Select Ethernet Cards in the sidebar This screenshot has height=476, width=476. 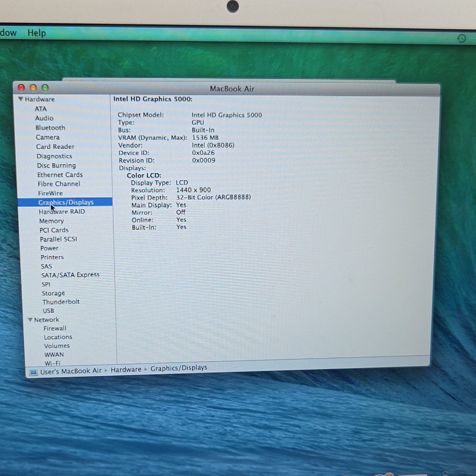[x=60, y=175]
